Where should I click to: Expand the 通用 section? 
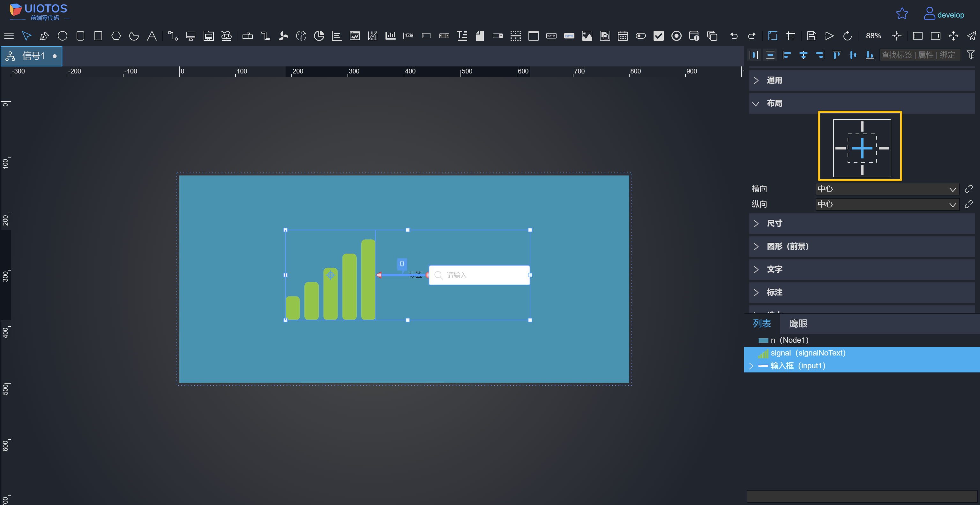[862, 80]
